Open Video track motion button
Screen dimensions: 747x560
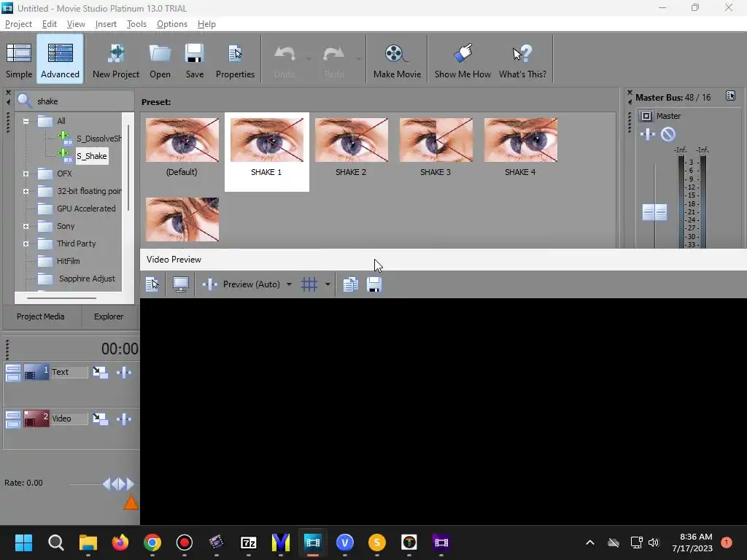(x=100, y=419)
